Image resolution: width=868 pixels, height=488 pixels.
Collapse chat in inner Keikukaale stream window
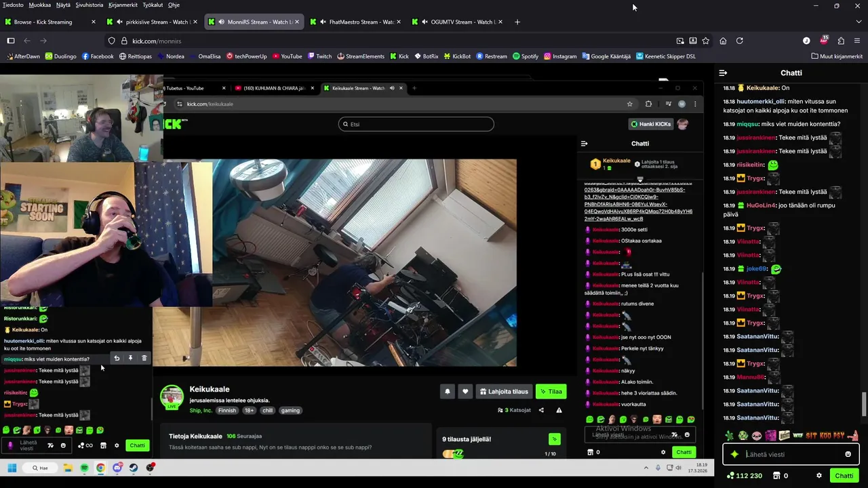tap(584, 143)
